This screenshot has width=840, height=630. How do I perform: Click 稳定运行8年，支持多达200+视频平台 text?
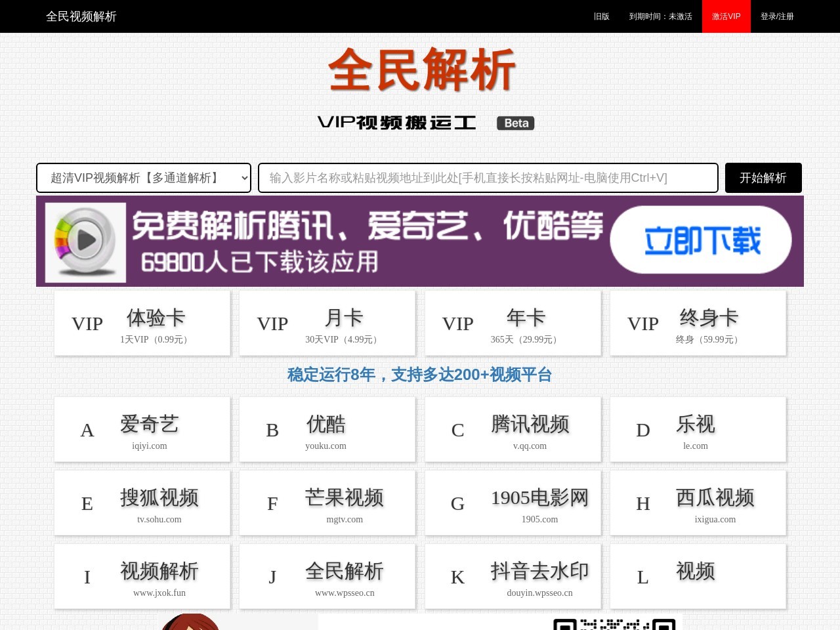[x=420, y=375]
